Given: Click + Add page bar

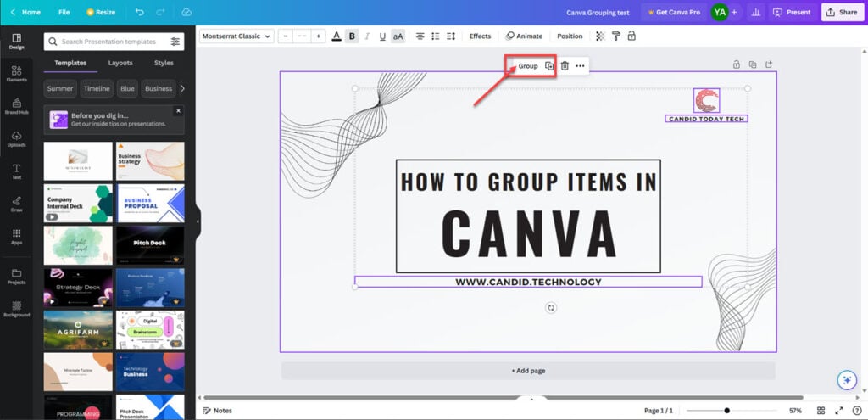Looking at the screenshot, I should [528, 371].
